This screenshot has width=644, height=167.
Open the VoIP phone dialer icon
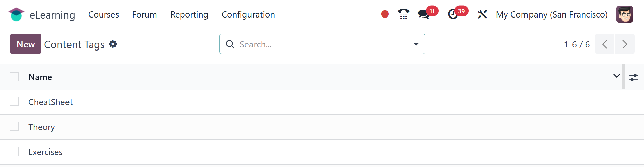coord(403,14)
